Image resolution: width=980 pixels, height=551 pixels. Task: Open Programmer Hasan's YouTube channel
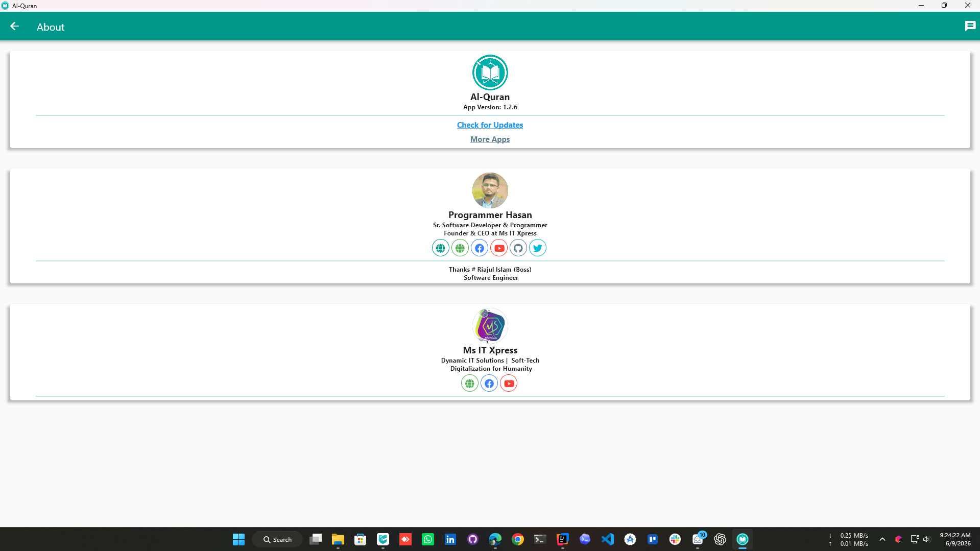pyautogui.click(x=499, y=248)
